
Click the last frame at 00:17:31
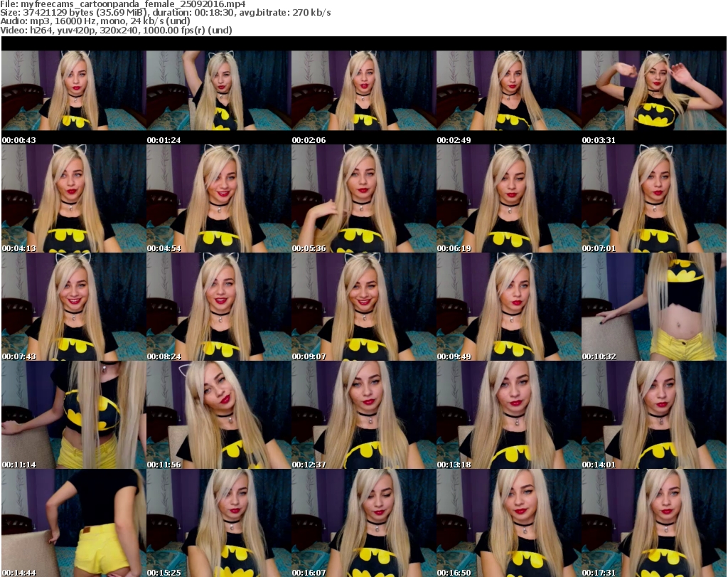pos(653,523)
